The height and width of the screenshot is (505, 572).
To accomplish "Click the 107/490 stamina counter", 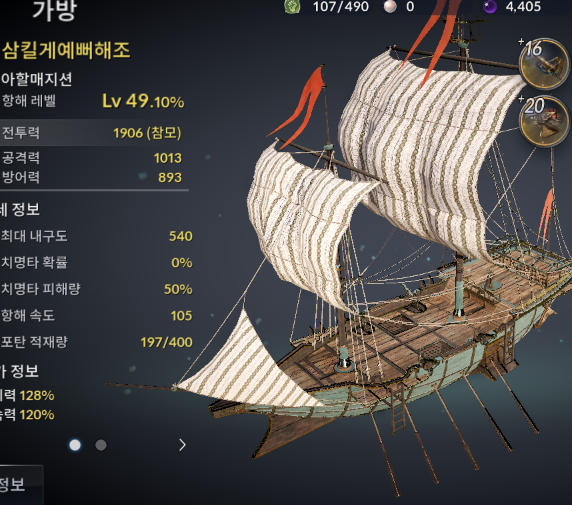I will coord(341,7).
